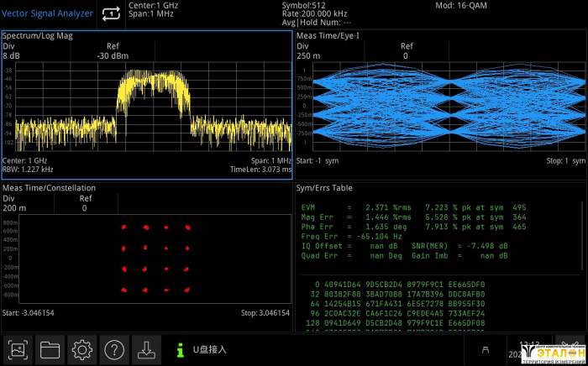
Task: Adjust the spectrum Ref -30 dBm level
Action: pos(113,51)
